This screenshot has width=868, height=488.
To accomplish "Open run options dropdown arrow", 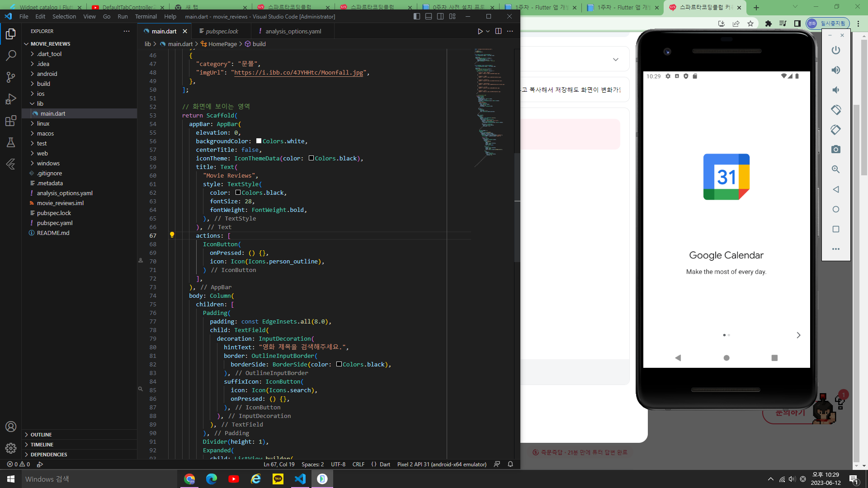I will pos(488,31).
